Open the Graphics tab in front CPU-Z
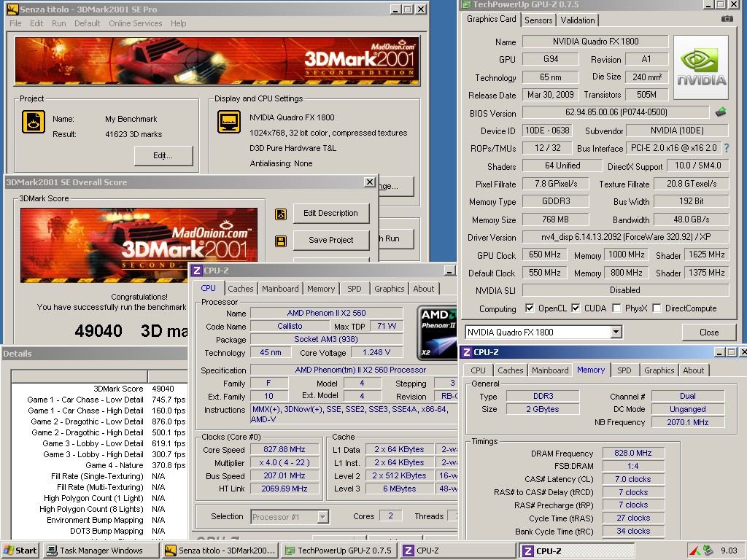The width and height of the screenshot is (747, 560). [390, 289]
